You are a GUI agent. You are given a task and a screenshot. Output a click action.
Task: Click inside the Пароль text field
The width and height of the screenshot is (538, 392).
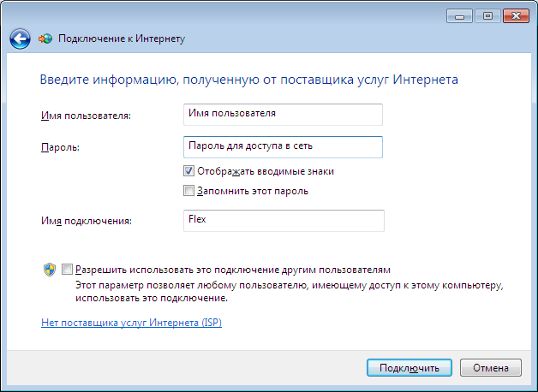pyautogui.click(x=283, y=147)
